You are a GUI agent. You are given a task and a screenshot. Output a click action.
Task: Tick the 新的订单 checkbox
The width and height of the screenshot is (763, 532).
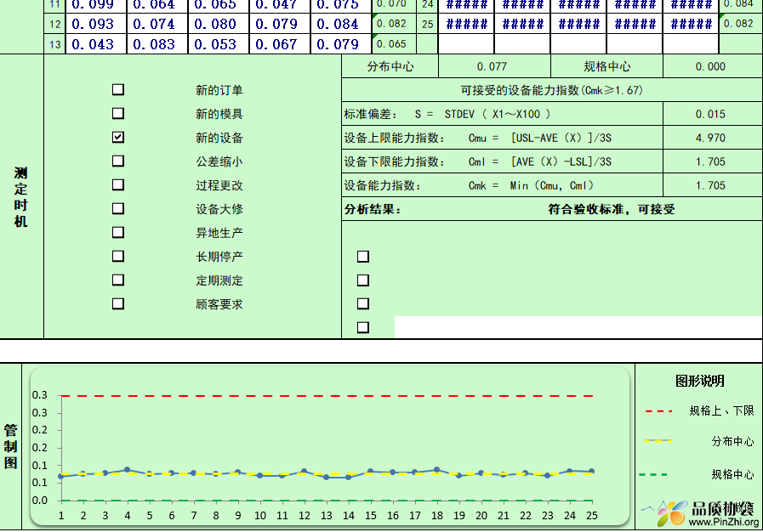[117, 89]
